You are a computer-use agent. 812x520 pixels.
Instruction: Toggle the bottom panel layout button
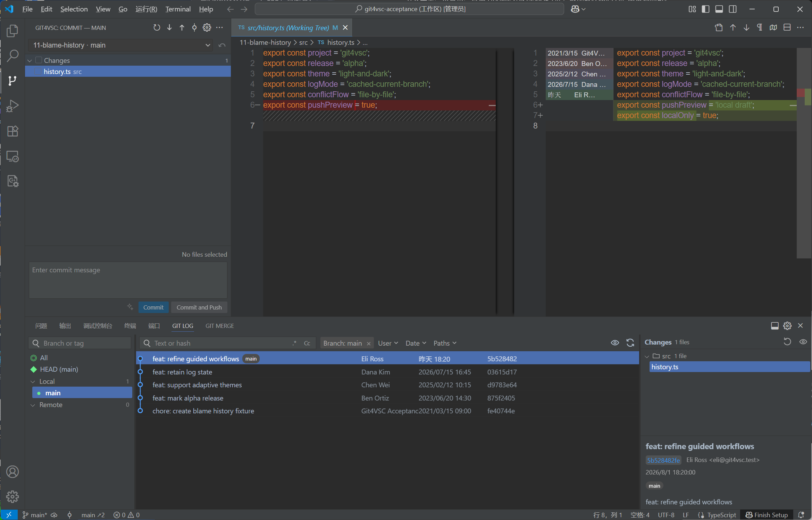[719, 9]
